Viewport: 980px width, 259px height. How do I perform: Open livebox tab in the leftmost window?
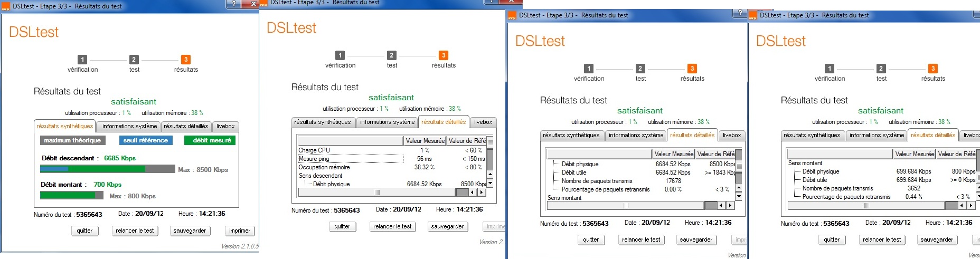point(225,127)
